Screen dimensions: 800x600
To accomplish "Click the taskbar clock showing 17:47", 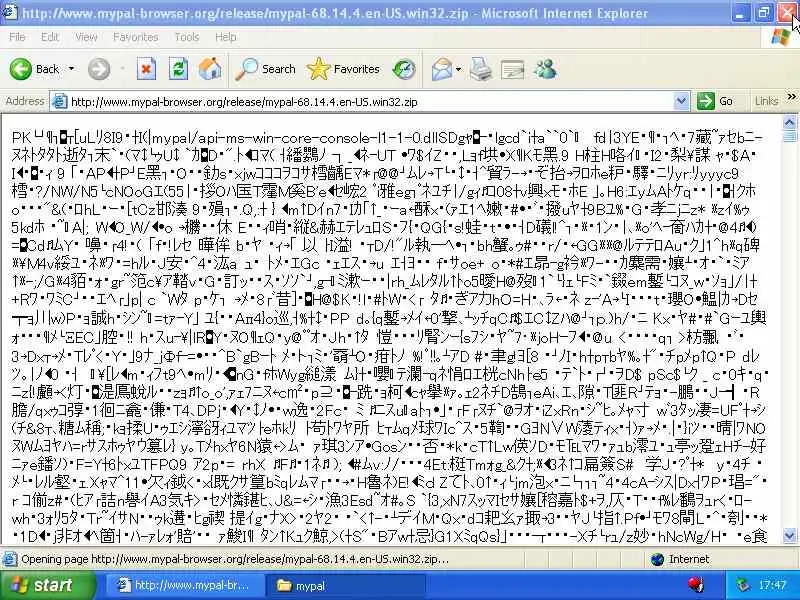I will [x=772, y=585].
